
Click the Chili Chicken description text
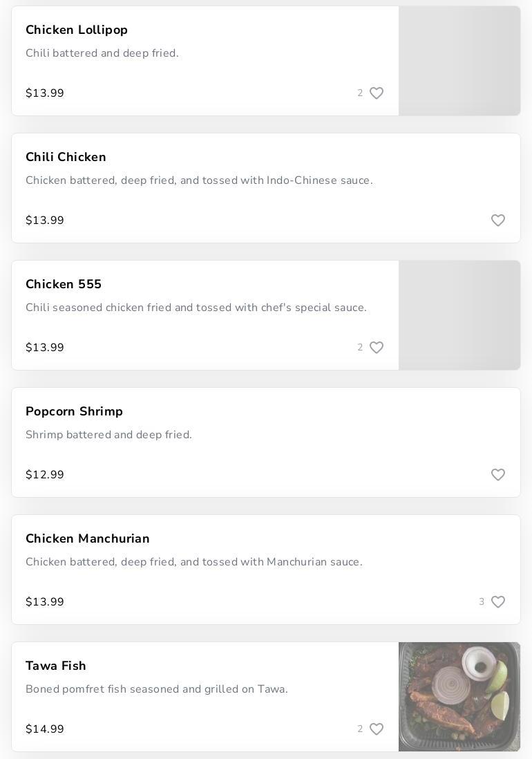point(199,180)
